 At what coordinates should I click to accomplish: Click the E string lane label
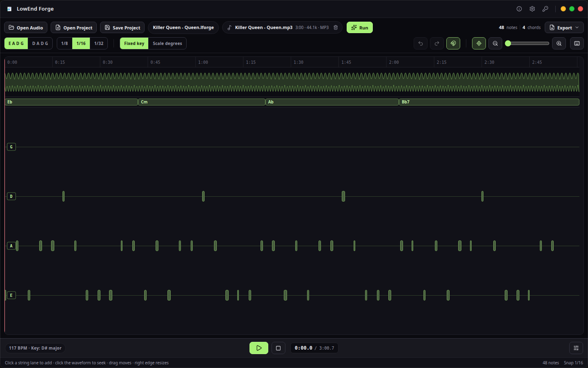point(11,295)
